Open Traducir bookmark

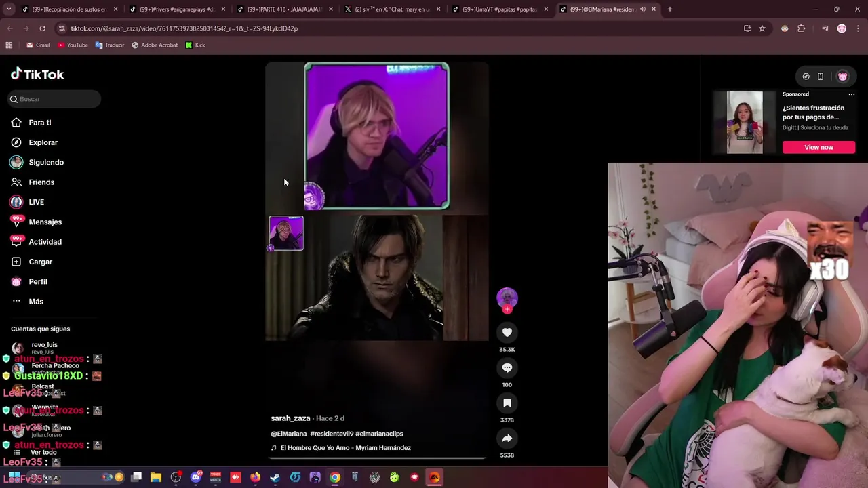click(x=110, y=45)
